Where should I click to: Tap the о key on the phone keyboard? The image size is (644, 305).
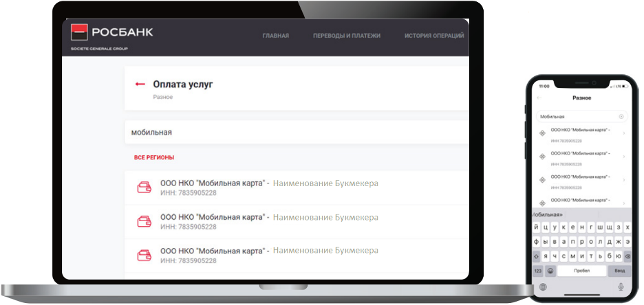coord(591,242)
